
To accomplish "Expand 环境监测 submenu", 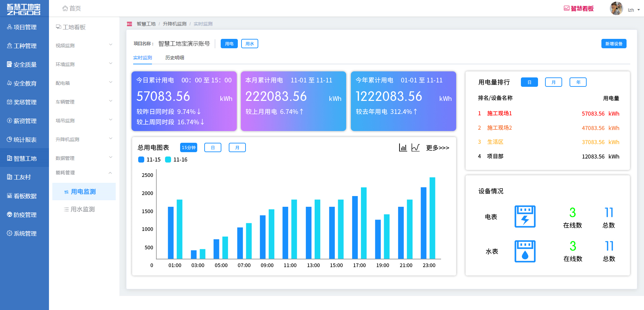I will [x=84, y=64].
